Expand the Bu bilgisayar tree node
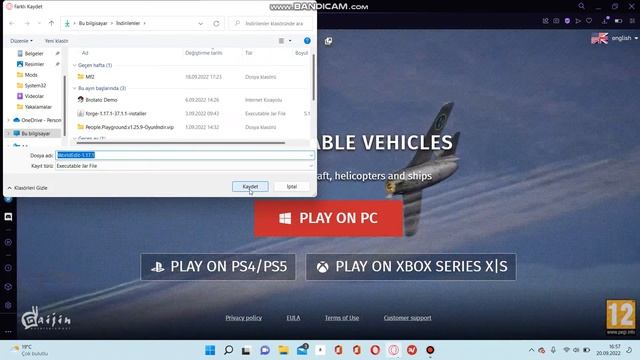The image size is (640, 360). click(8, 133)
